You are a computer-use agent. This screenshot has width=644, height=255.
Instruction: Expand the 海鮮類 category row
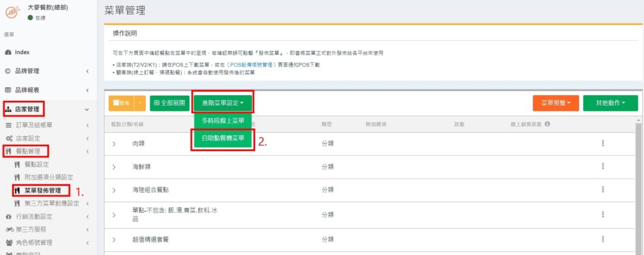(x=114, y=167)
